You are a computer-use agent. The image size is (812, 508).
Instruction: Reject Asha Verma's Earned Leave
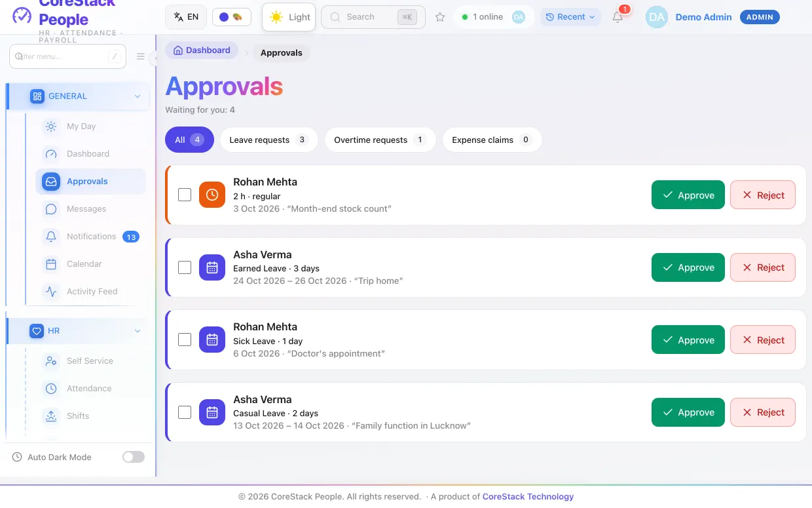(x=763, y=267)
